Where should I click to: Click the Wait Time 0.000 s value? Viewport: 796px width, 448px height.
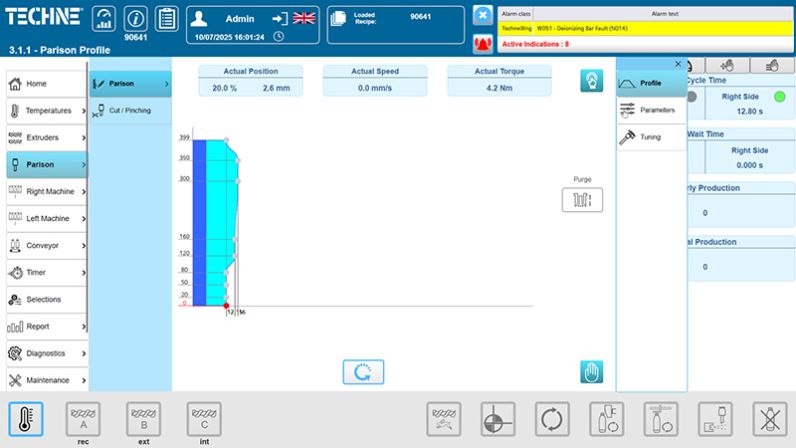[749, 165]
